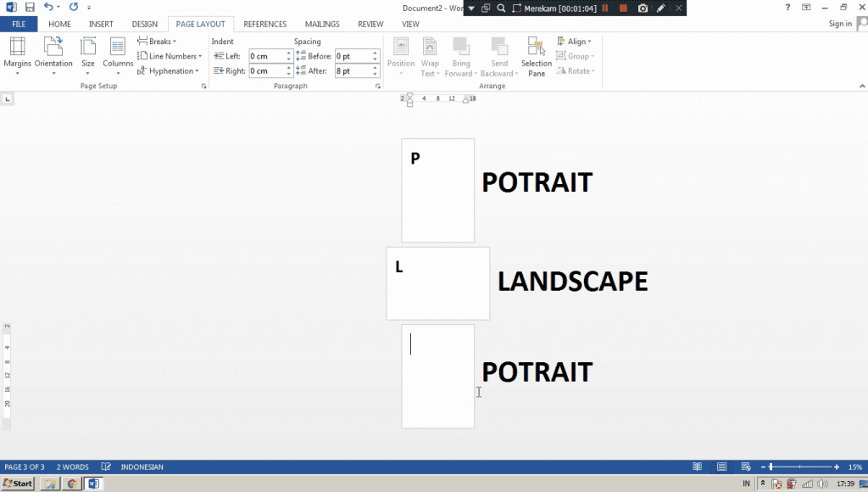Switch to the INSERT tab
This screenshot has height=492, width=868.
tap(101, 25)
